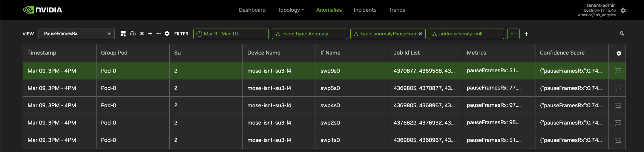The height and width of the screenshot is (152, 644).
Task: Switch to the Trends tab
Action: point(397,10)
